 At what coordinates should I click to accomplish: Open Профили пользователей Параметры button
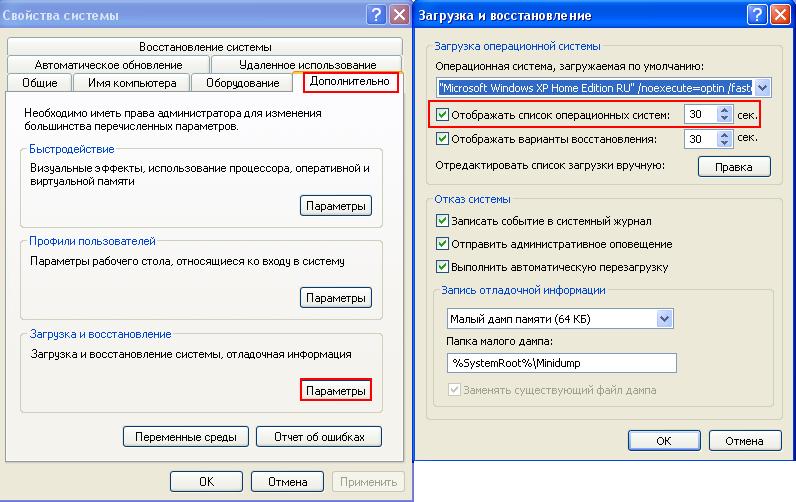(x=336, y=297)
